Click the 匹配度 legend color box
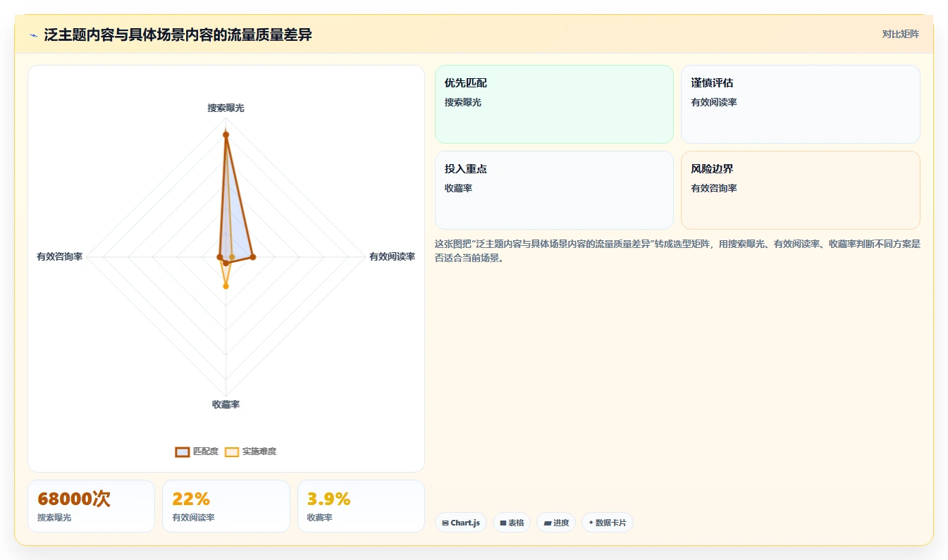948x560 pixels. (x=183, y=452)
